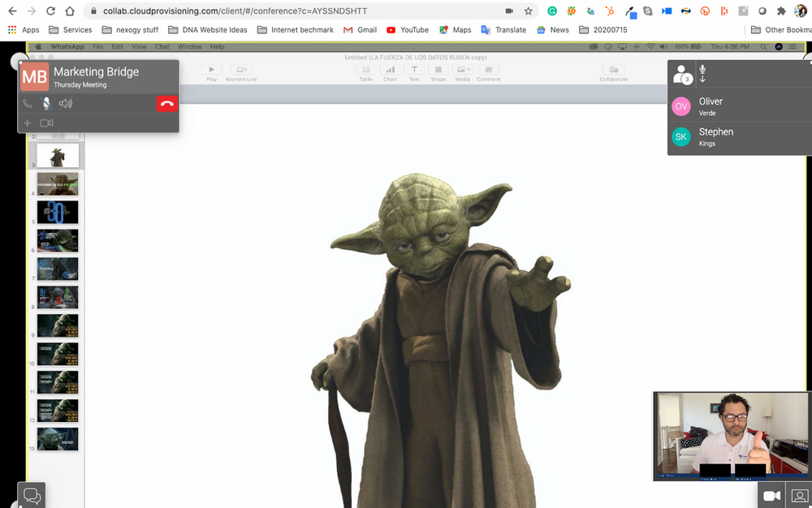Open the Apps shortcut in bookmarks bar
812x508 pixels.
(24, 30)
